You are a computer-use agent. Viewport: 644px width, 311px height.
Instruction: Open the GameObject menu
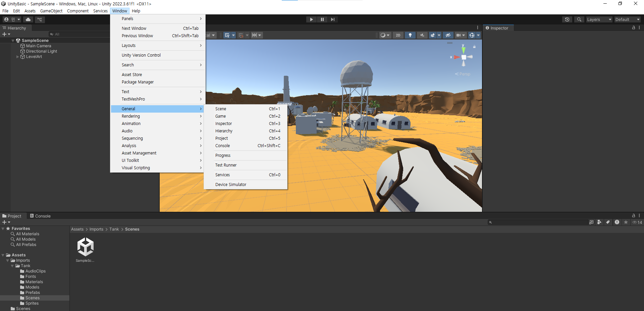click(x=51, y=11)
